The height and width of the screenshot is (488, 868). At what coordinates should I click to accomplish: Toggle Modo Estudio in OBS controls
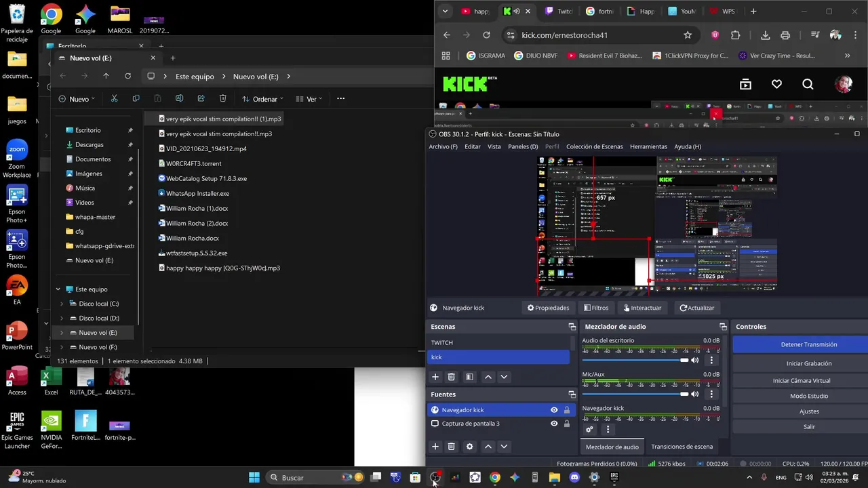tap(809, 396)
